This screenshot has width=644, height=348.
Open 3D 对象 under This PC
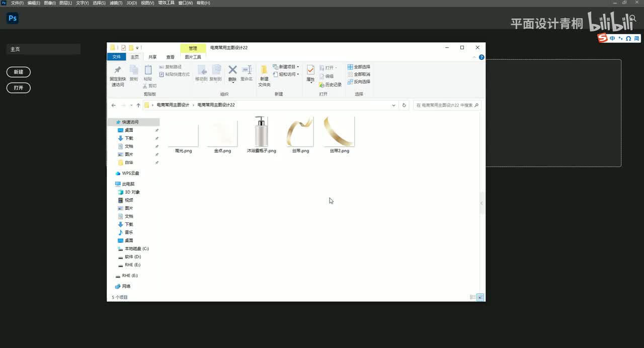tap(132, 192)
